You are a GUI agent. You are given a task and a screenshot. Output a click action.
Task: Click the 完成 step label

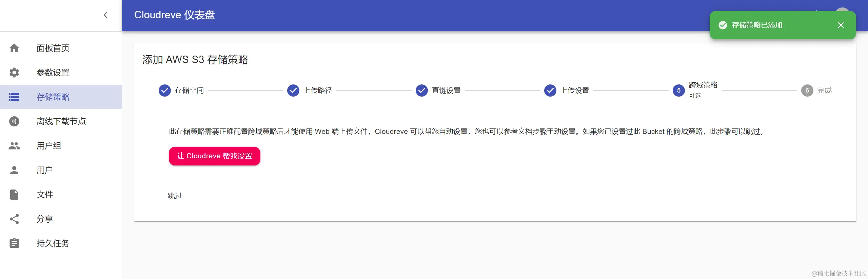tap(824, 91)
